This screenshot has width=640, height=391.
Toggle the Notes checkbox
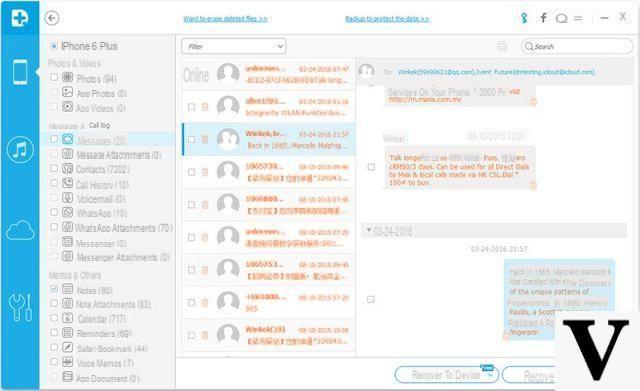[x=54, y=289]
